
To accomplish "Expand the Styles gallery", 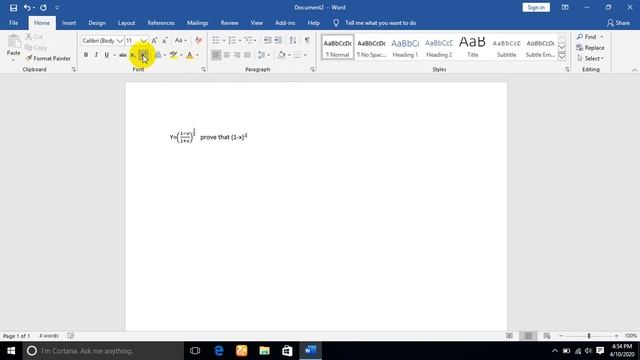I will (x=562, y=57).
